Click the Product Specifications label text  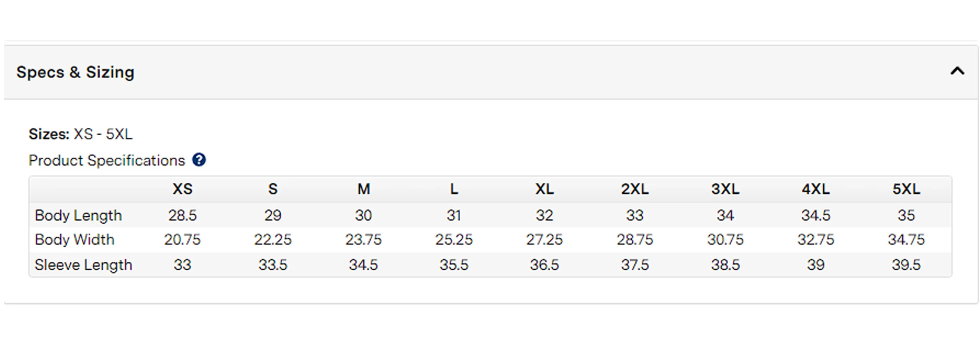(107, 160)
